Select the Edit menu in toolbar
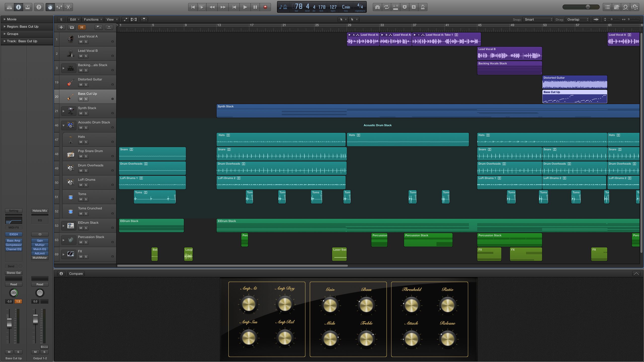This screenshot has height=362, width=644. click(73, 19)
